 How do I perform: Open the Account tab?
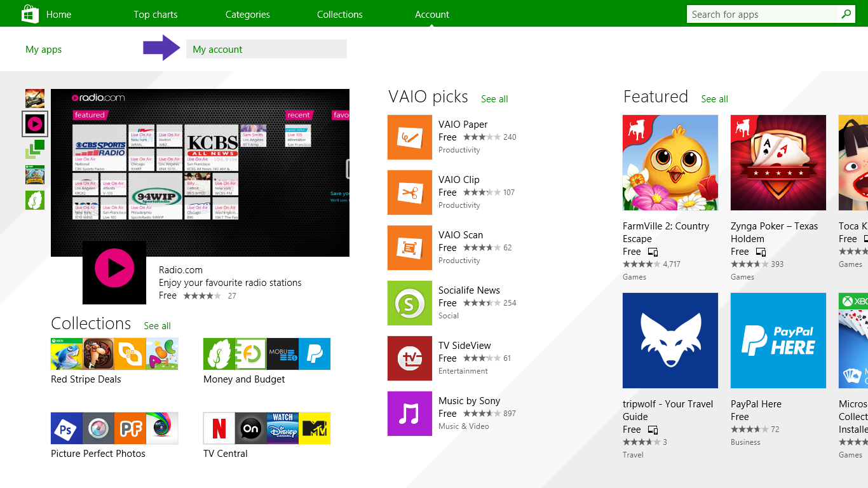432,14
